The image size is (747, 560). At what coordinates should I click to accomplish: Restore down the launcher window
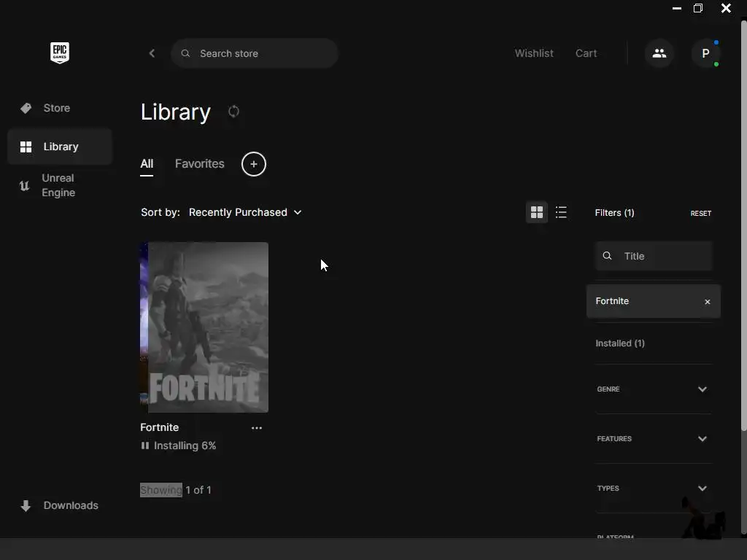(x=698, y=8)
